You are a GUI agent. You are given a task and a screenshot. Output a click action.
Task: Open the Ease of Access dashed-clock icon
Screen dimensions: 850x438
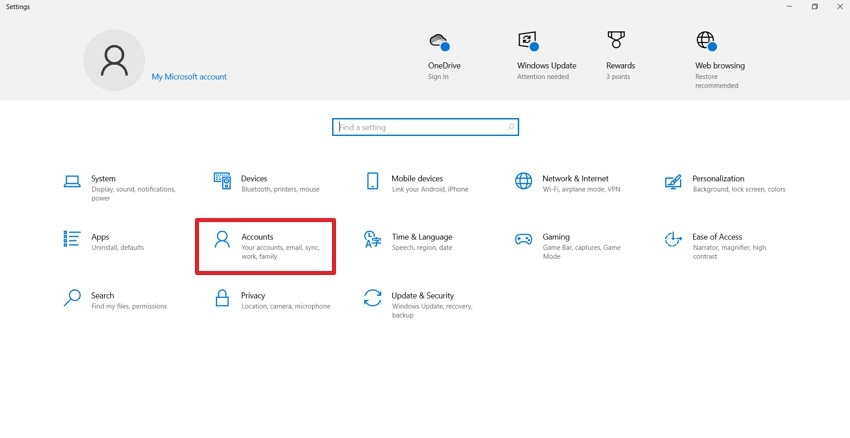coord(673,239)
